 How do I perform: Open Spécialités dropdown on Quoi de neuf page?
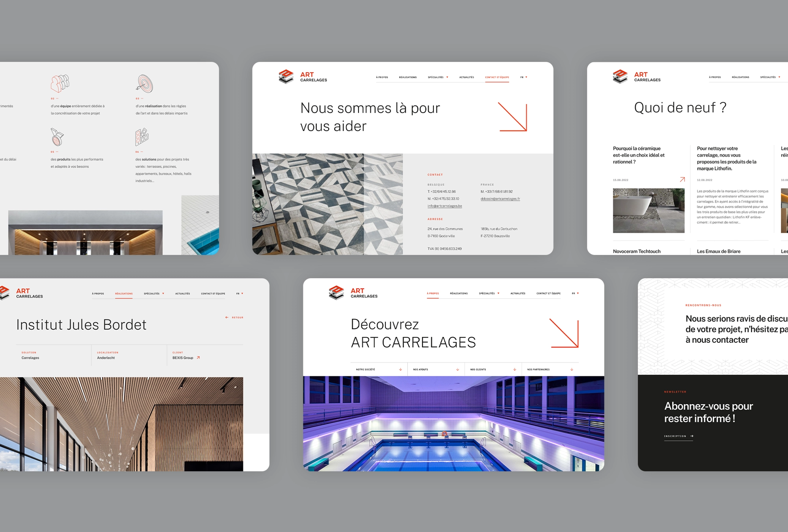point(770,77)
